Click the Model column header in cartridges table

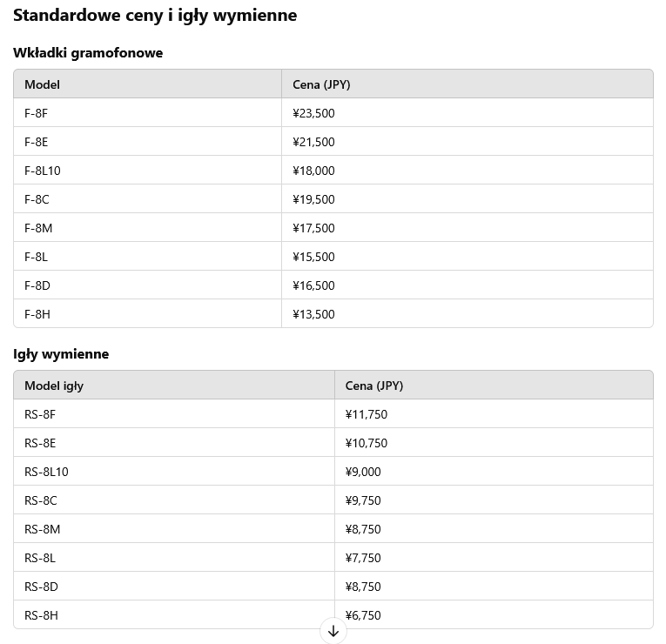(42, 84)
